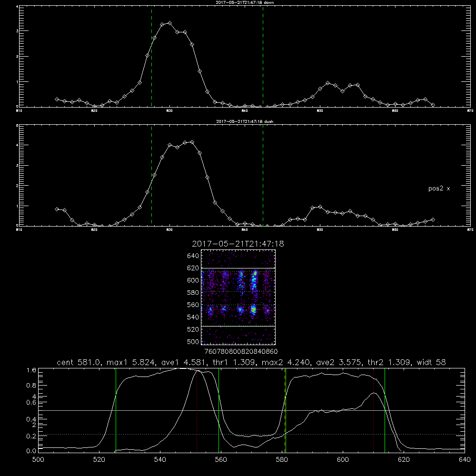Click the red dotted line near 610 in bottom plot
476x476 pixels.
373,410
